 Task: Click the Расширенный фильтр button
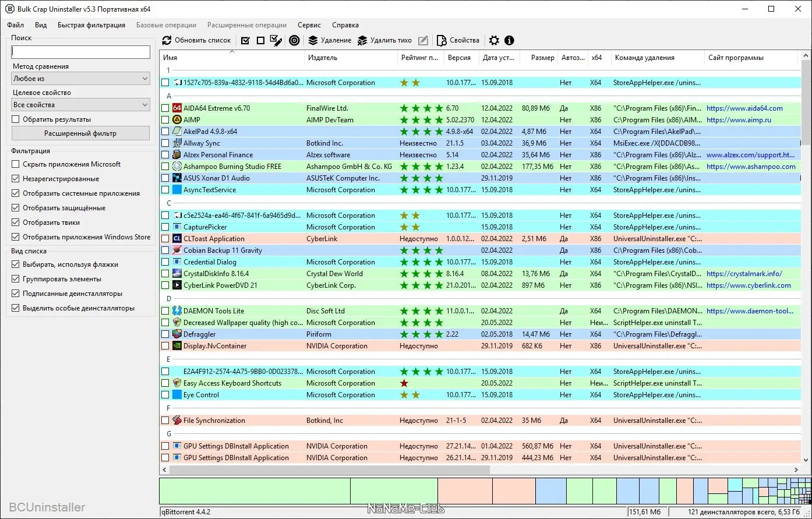pos(80,133)
